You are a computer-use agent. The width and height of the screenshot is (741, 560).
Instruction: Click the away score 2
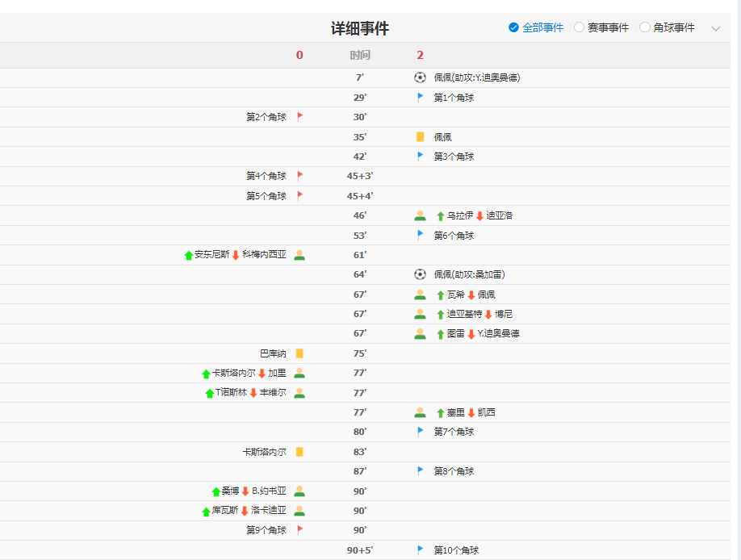point(420,56)
